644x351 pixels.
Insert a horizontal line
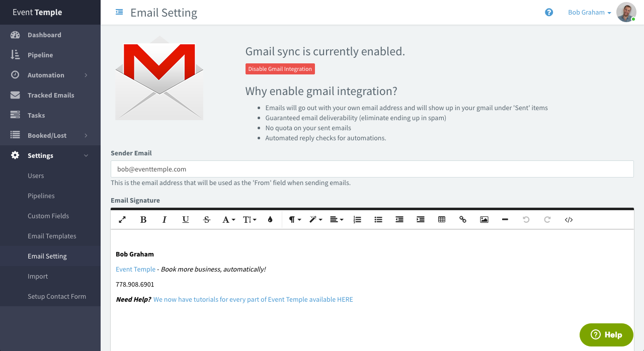pos(505,220)
